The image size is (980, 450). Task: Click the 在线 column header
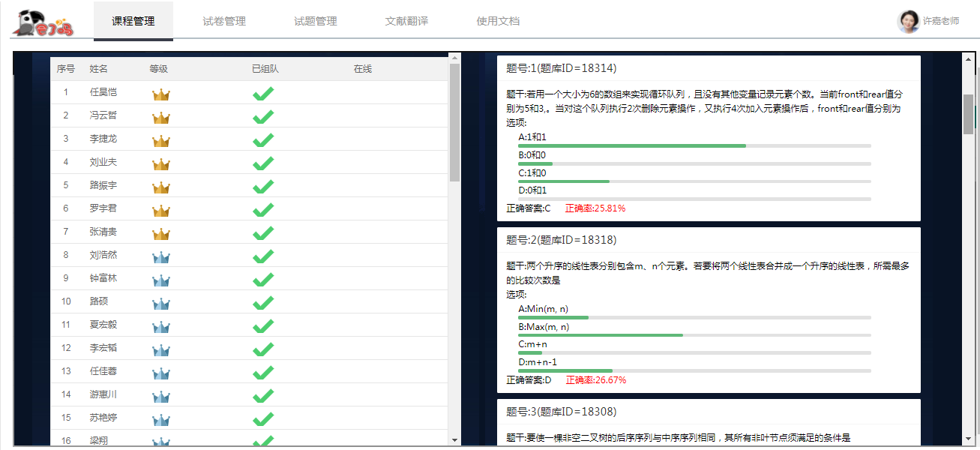363,69
